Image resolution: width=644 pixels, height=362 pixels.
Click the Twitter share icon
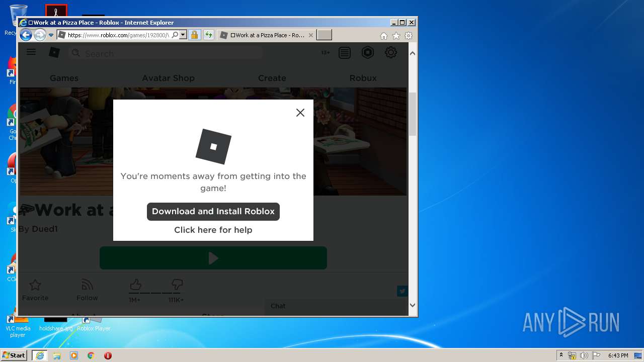pyautogui.click(x=403, y=291)
